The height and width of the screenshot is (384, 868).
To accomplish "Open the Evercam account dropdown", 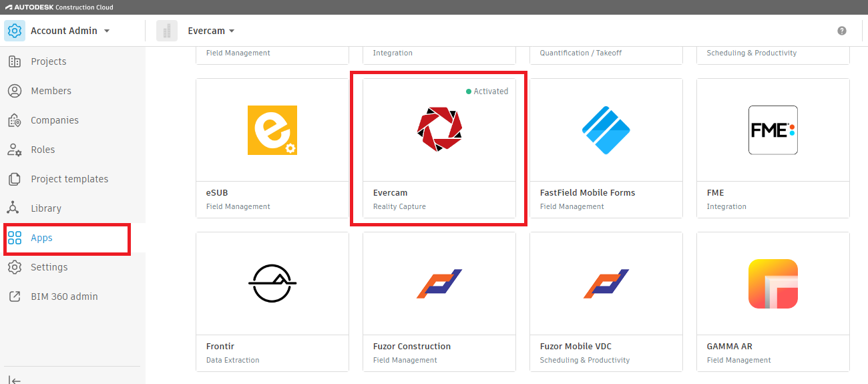I will 211,31.
